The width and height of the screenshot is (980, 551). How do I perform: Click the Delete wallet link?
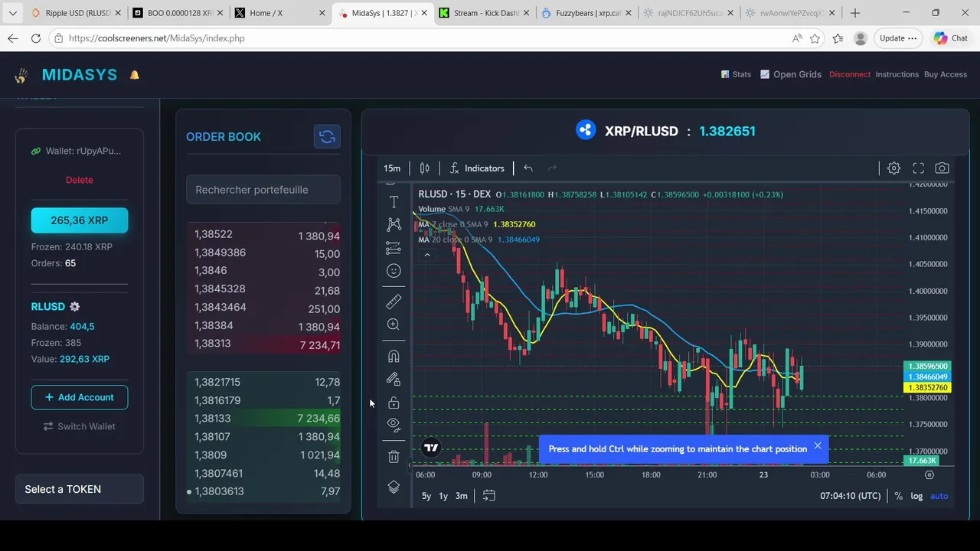pyautogui.click(x=80, y=180)
